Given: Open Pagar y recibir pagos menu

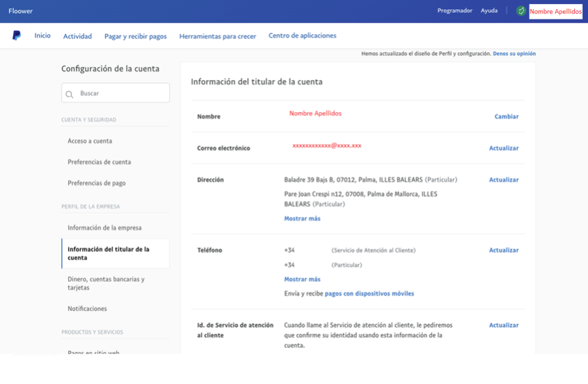Looking at the screenshot, I should coord(135,36).
